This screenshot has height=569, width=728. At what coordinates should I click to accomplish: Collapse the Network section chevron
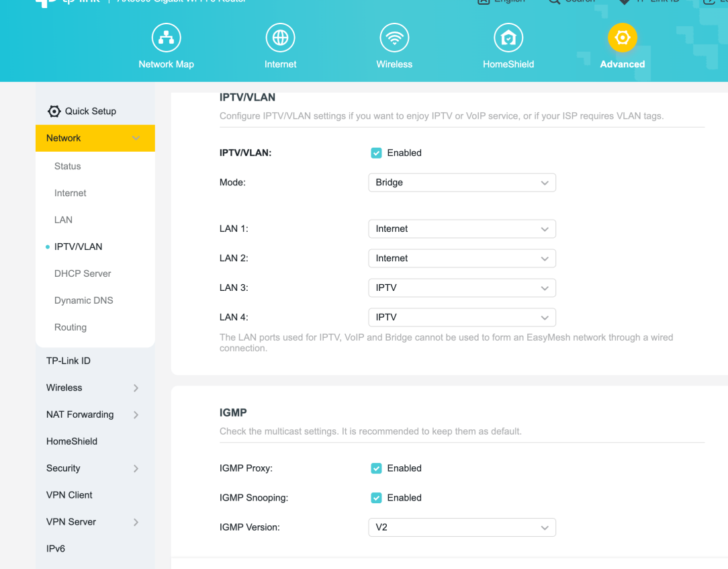click(x=136, y=138)
